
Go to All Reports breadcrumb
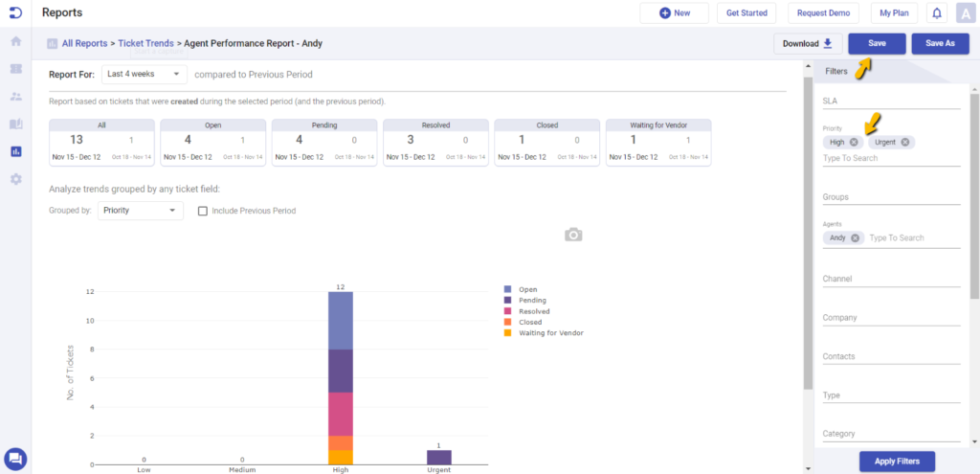(x=84, y=44)
